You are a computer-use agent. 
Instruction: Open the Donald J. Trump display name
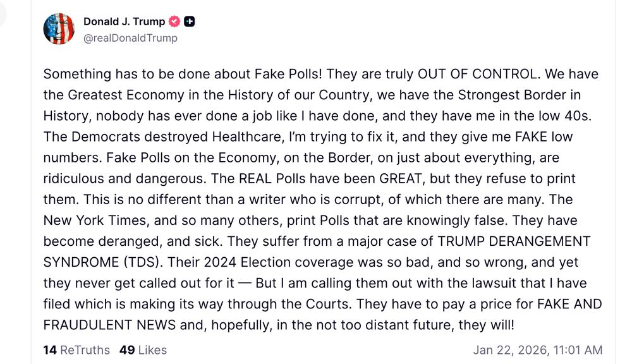pos(124,21)
